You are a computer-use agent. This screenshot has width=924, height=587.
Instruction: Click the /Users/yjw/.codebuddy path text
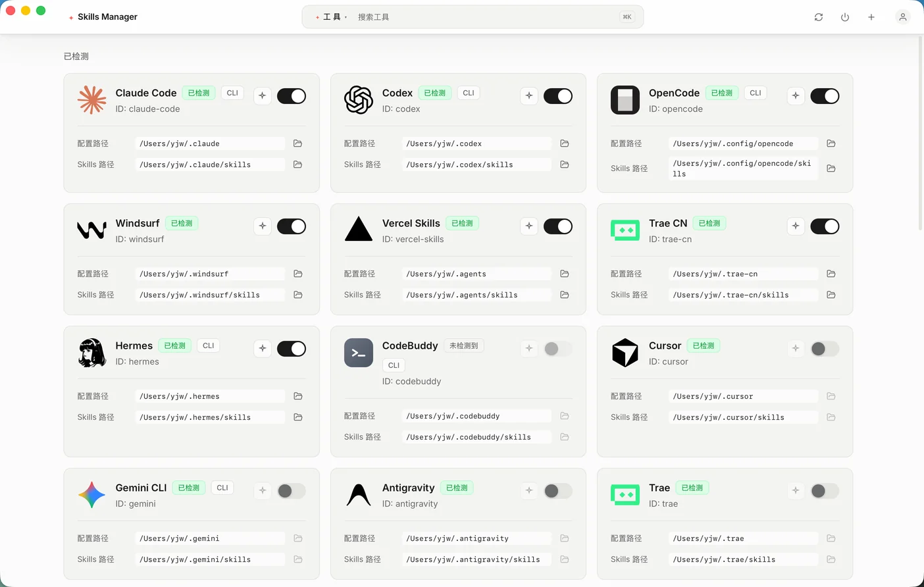453,416
